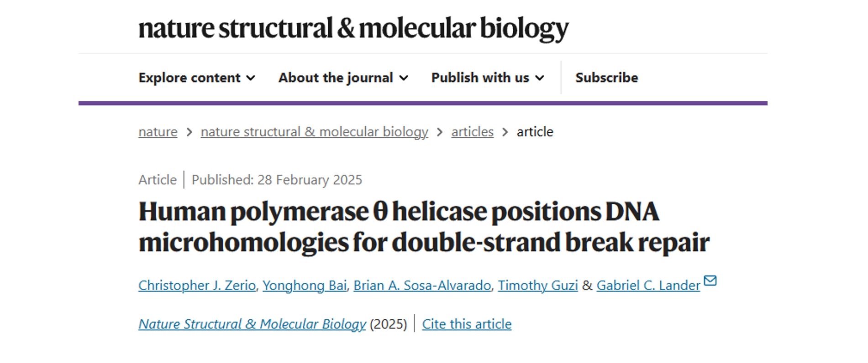Open corresponding author Gabriel C. Lander
This screenshot has width=868, height=363.
point(648,285)
